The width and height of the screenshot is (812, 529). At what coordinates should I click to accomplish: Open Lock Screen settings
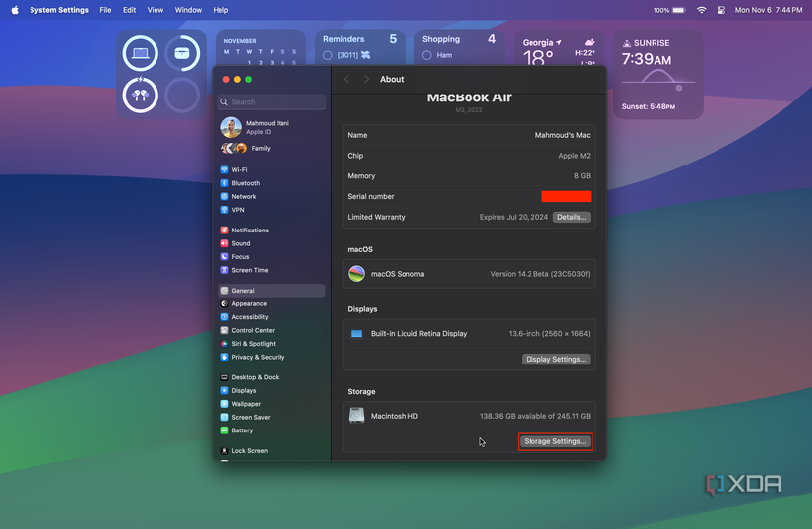[272, 451]
